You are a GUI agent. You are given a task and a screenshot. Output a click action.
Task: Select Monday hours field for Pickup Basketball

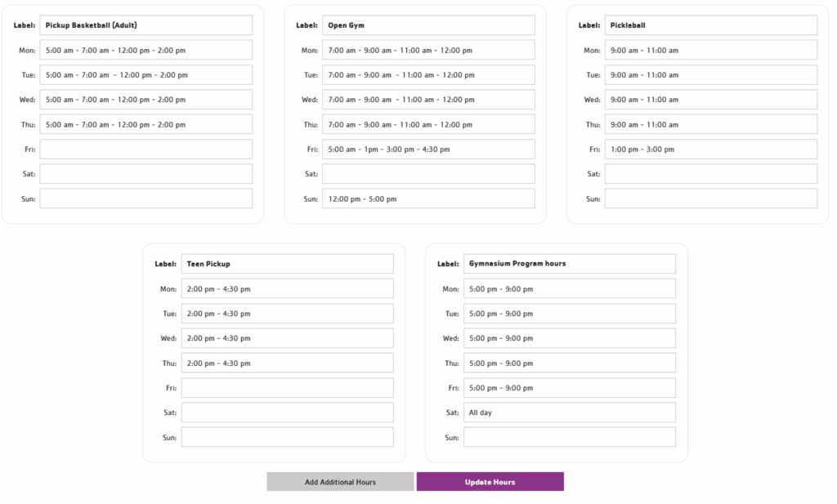tap(146, 50)
